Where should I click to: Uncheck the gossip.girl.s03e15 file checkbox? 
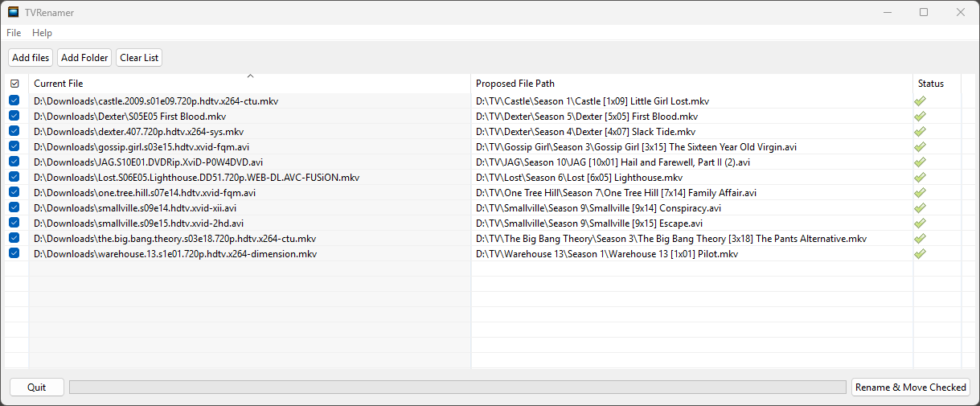14,147
